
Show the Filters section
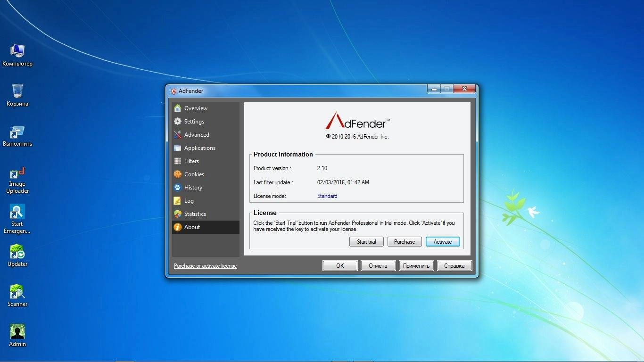pyautogui.click(x=206, y=161)
